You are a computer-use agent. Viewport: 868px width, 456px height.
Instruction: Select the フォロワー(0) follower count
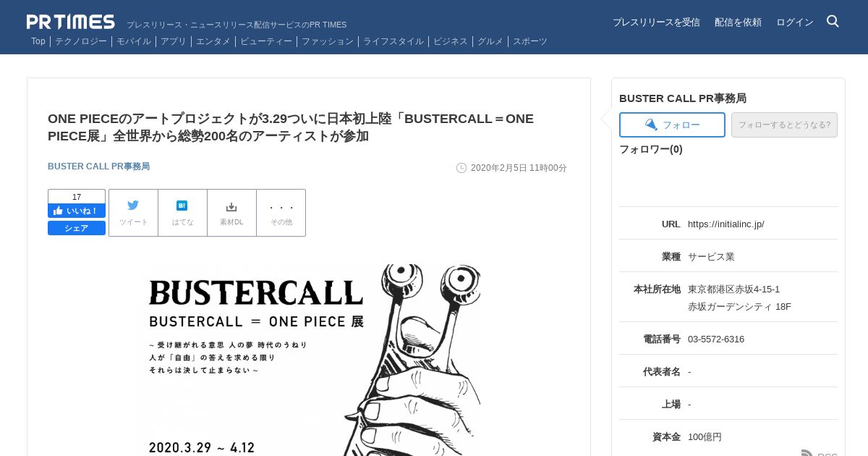coord(651,149)
